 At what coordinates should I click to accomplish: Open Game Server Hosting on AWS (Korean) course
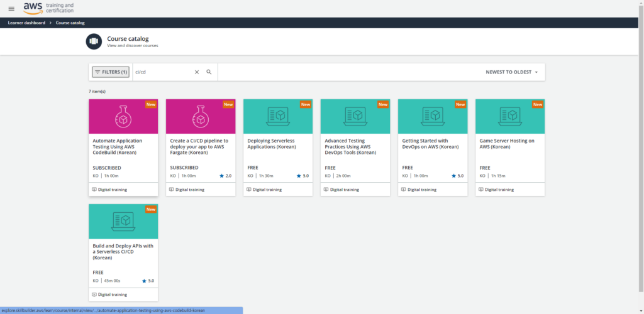507,143
